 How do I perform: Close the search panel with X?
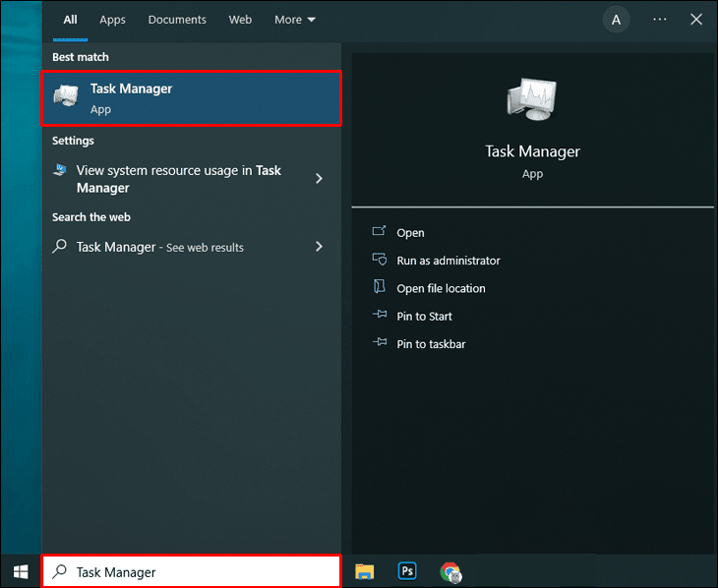(697, 20)
